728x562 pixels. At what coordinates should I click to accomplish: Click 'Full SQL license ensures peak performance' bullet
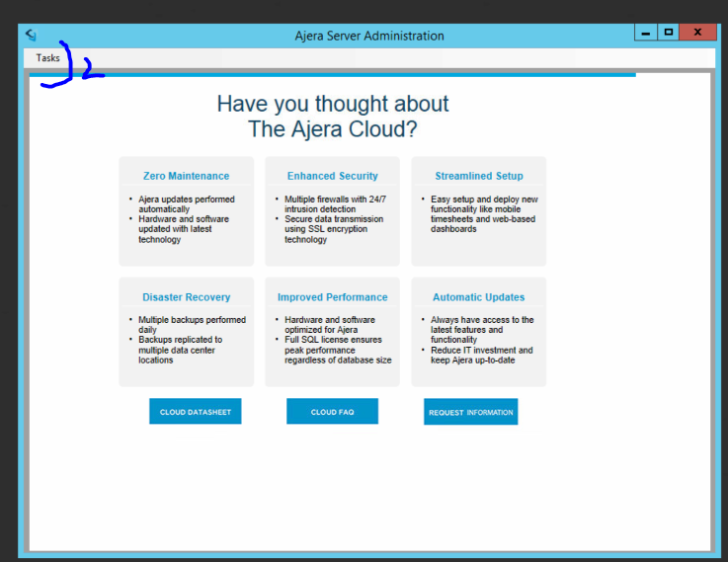pos(338,350)
